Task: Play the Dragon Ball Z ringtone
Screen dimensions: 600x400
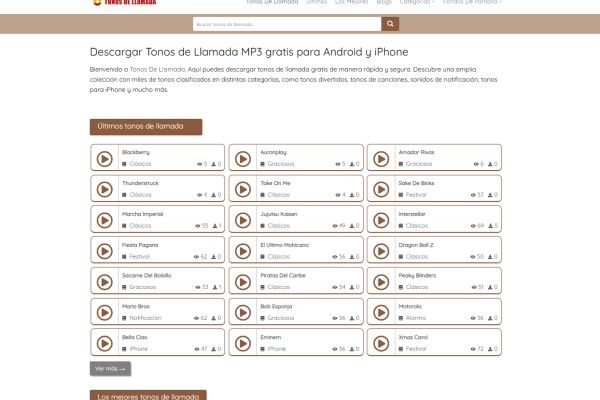Action: pos(381,251)
